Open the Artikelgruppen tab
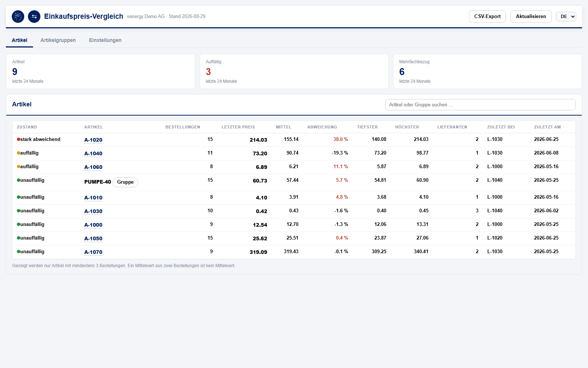This screenshot has height=368, width=588. click(x=58, y=40)
